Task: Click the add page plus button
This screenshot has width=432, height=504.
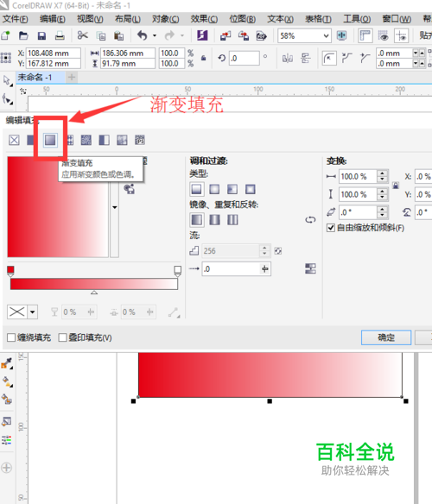Action: 72,77
